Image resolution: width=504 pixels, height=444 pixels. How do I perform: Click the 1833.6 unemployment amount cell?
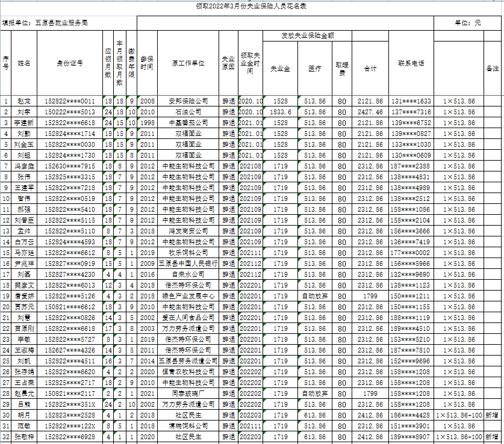[x=281, y=112]
